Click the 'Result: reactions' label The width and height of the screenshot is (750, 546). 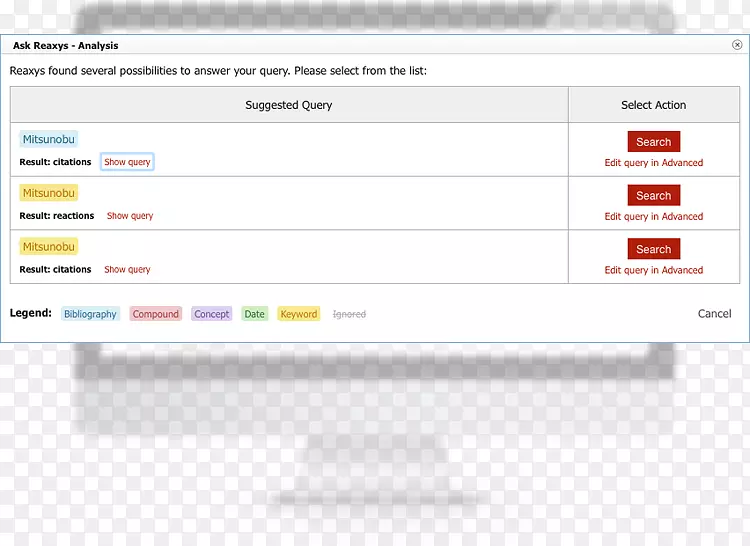pyautogui.click(x=56, y=216)
